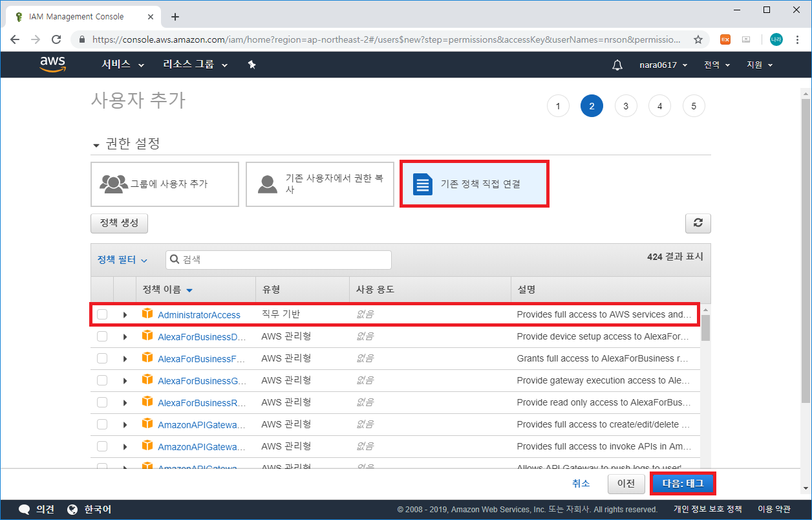Viewport: 812px width, 520px height.
Task: Open 개인 정보 보호 정책 link
Action: pyautogui.click(x=708, y=510)
